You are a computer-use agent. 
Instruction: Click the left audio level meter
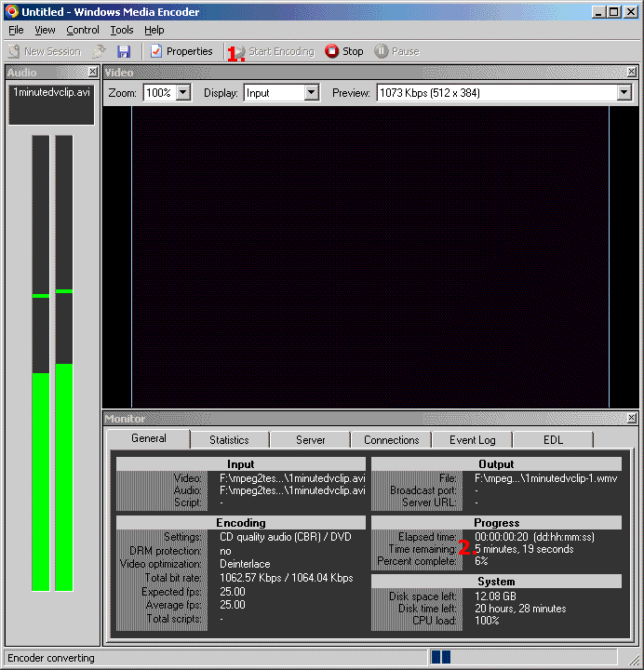[x=41, y=363]
